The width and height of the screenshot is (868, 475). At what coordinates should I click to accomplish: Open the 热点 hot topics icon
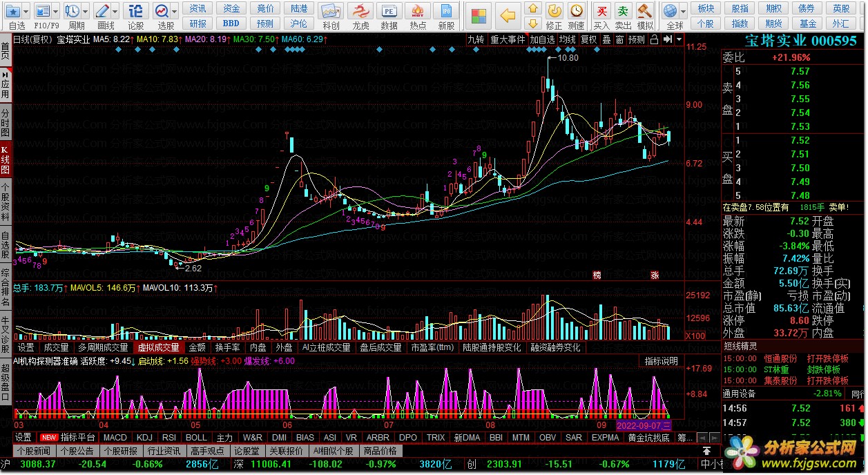[x=418, y=12]
